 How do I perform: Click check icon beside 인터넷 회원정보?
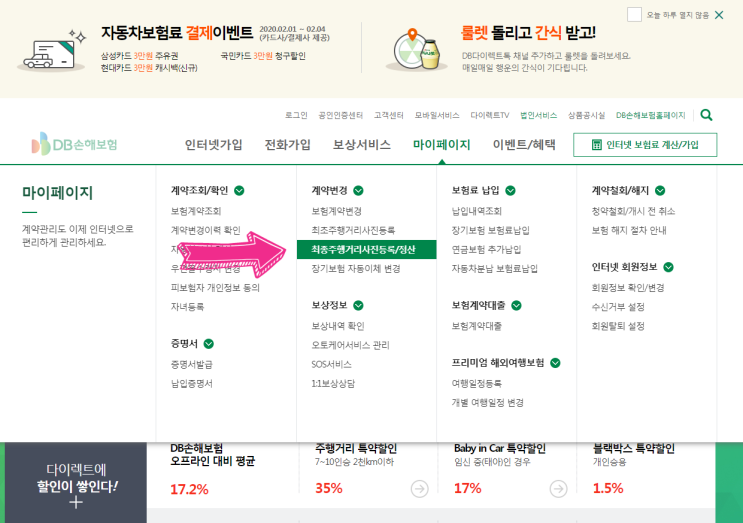pos(669,267)
